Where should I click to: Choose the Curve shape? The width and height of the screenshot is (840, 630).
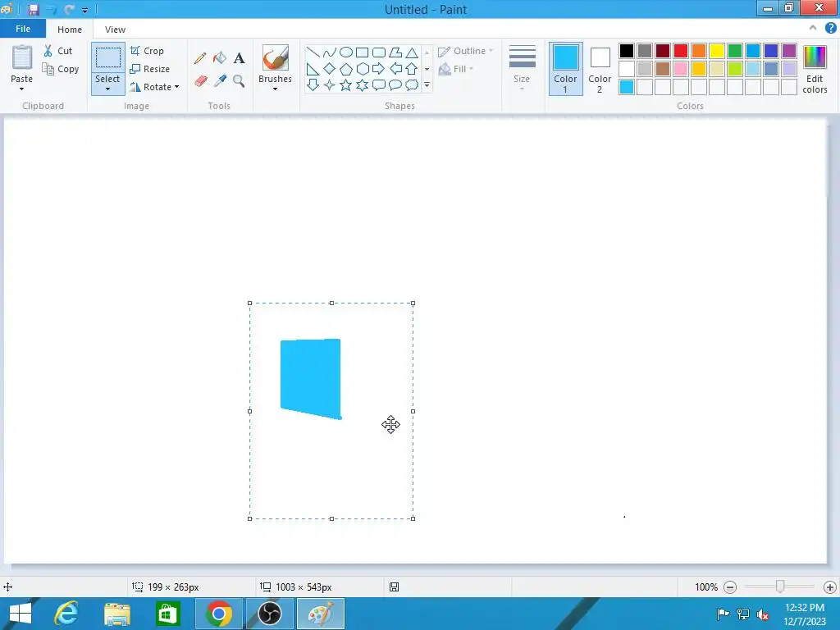pyautogui.click(x=330, y=52)
